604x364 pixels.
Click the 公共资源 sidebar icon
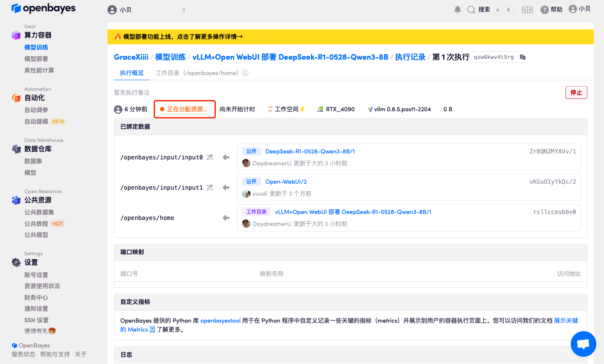click(x=16, y=200)
